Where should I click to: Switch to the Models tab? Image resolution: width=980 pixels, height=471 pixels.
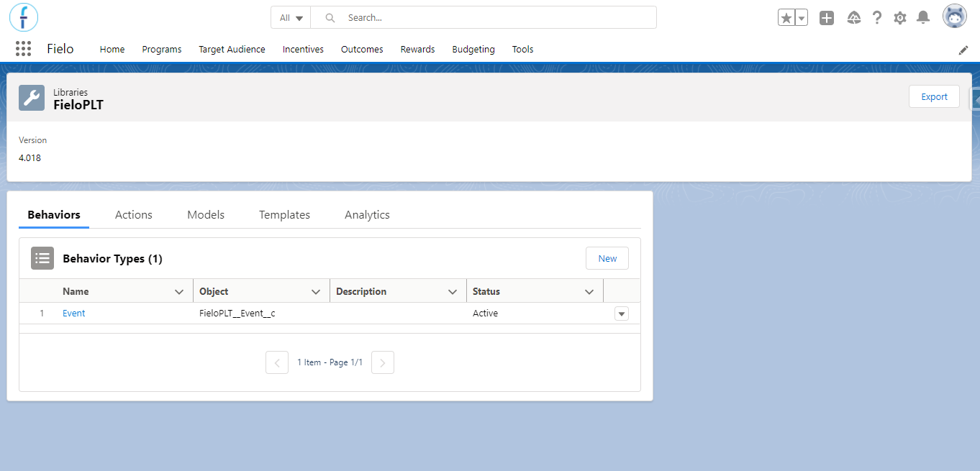[206, 215]
